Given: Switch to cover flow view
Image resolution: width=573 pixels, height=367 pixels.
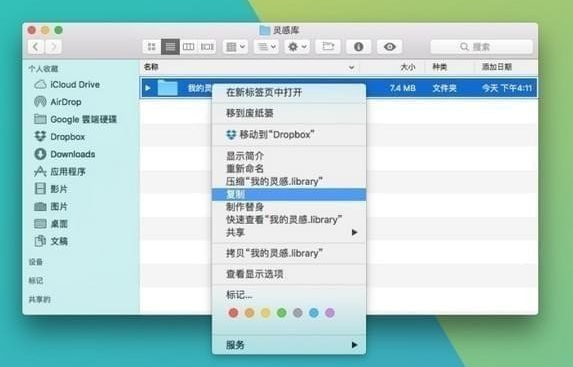Looking at the screenshot, I should pyautogui.click(x=207, y=47).
